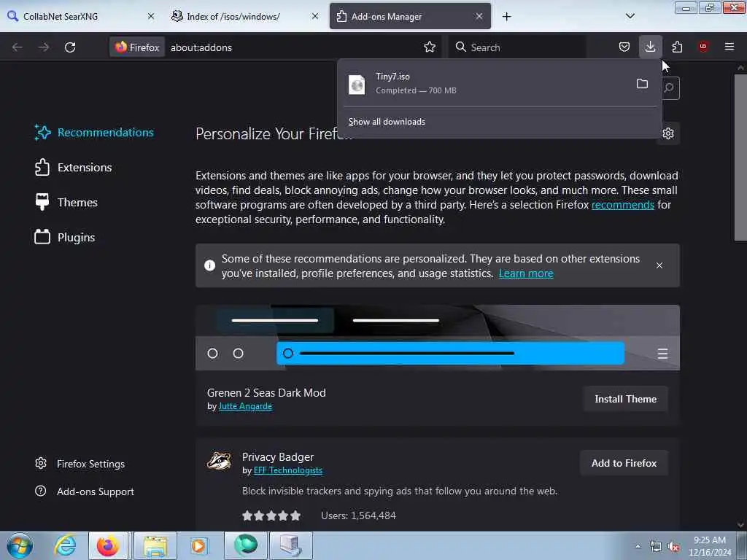Add Privacy Badger to Firefox
747x560 pixels.
[624, 463]
